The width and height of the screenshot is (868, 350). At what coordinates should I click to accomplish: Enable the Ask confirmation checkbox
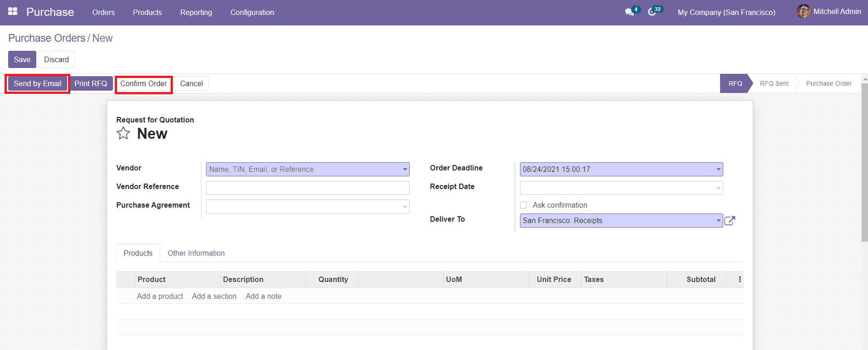click(x=524, y=205)
